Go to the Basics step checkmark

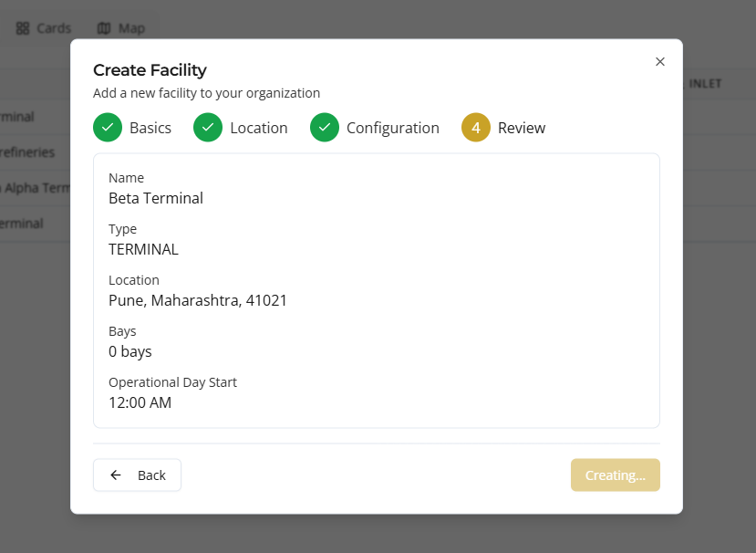[108, 128]
